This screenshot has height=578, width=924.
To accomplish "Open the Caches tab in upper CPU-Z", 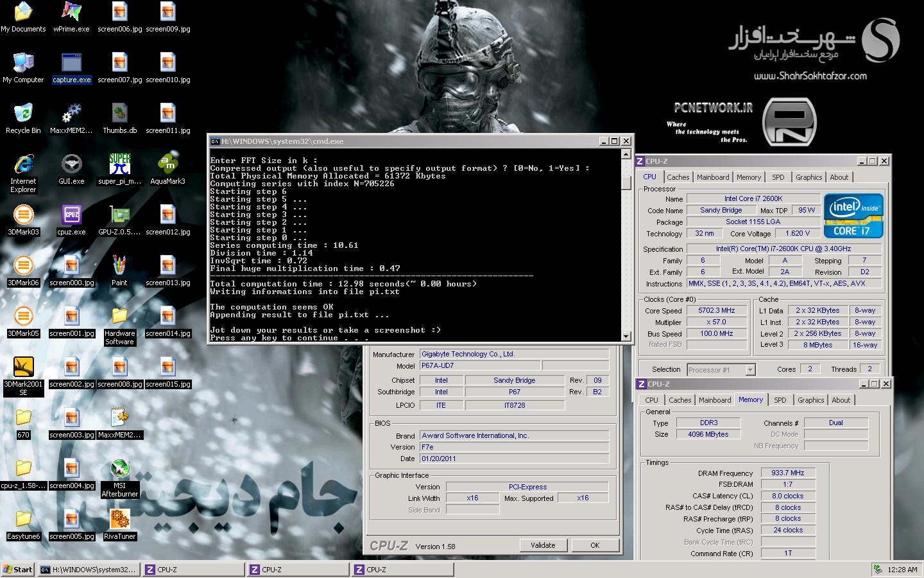I will [678, 177].
